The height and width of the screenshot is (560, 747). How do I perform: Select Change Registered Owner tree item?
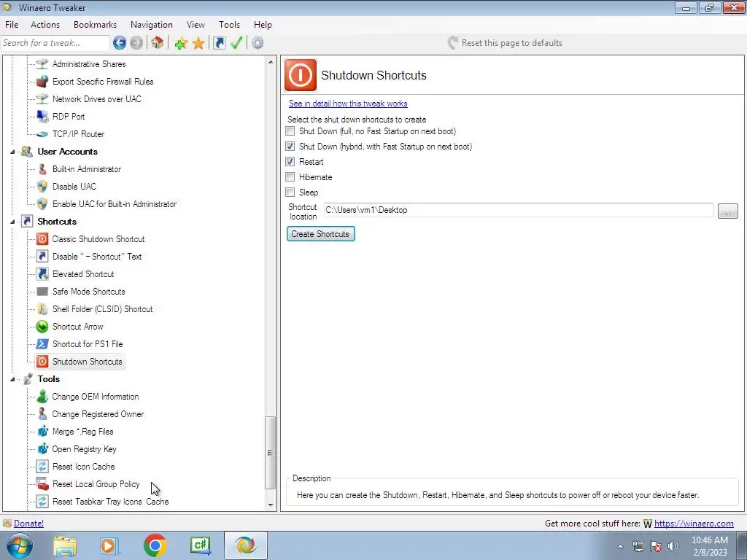[x=98, y=414]
